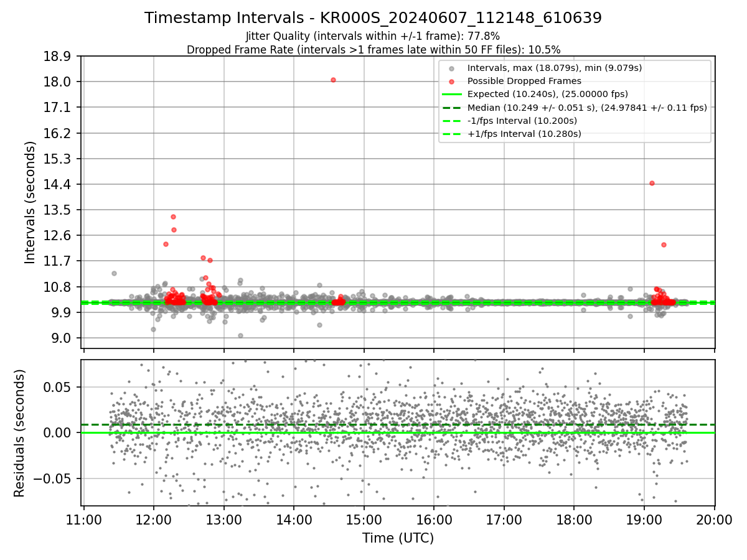747x560 pixels.
Task: Click the '12:00' x-axis tick label
Action: [154, 521]
